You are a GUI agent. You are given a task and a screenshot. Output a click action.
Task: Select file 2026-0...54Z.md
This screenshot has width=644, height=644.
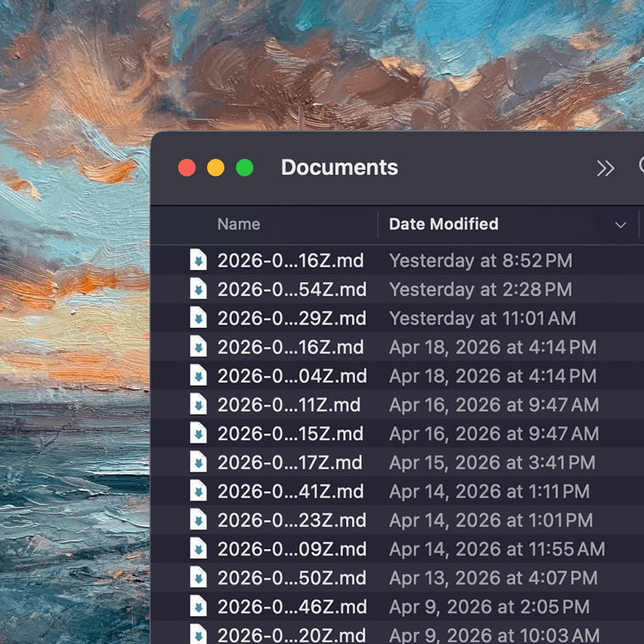click(292, 290)
